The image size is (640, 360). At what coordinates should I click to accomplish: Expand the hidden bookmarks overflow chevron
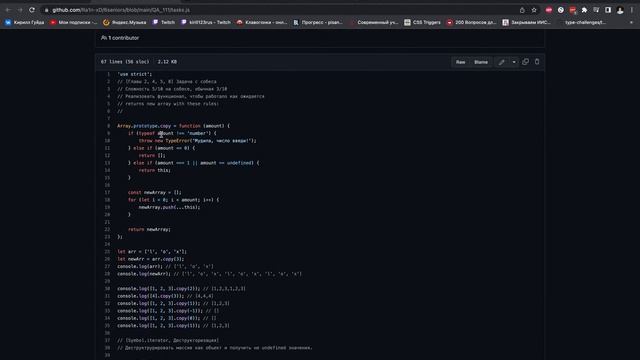(x=631, y=22)
